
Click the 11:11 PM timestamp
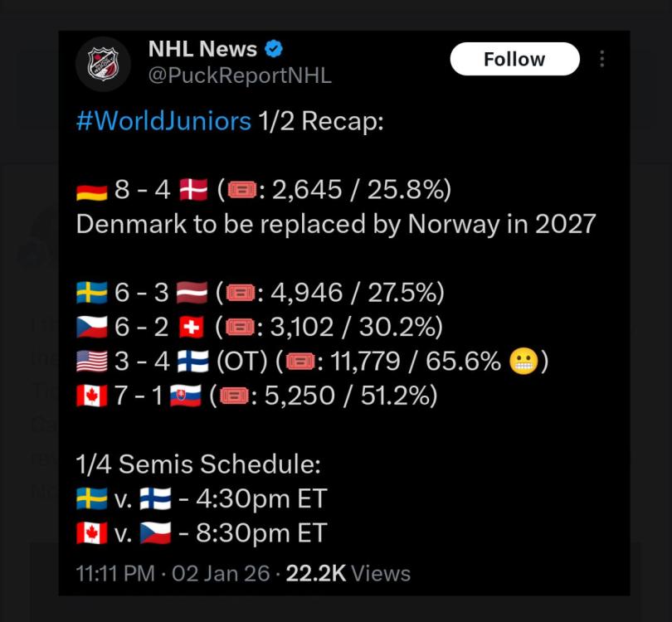pos(115,573)
